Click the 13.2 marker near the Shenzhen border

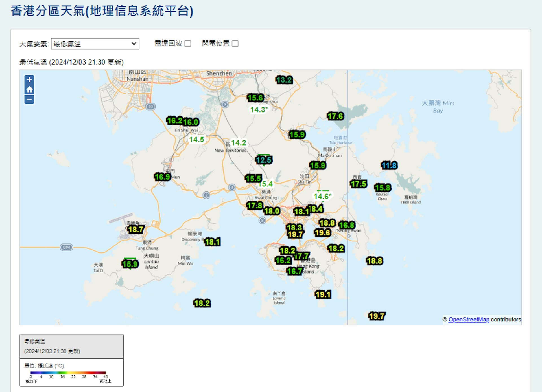[x=284, y=80]
